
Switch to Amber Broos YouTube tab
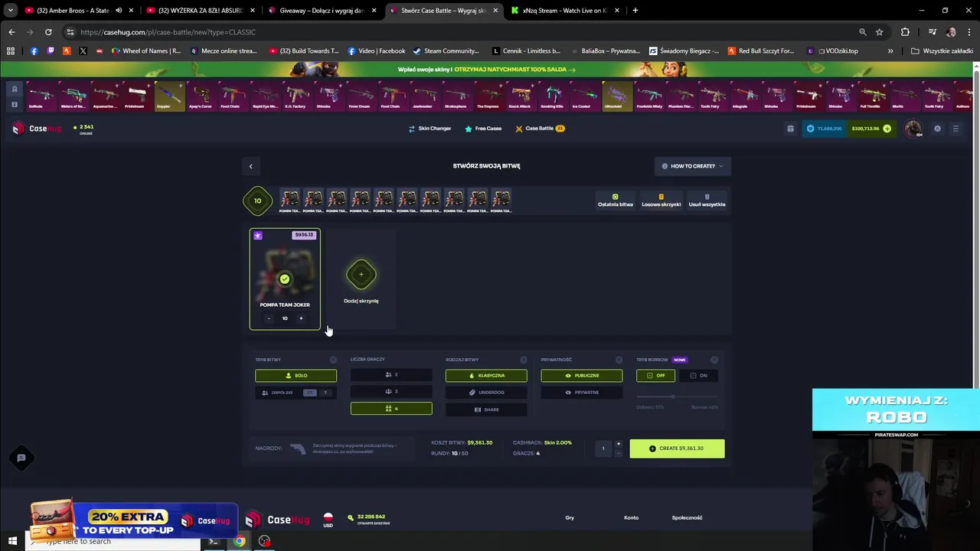click(x=77, y=11)
